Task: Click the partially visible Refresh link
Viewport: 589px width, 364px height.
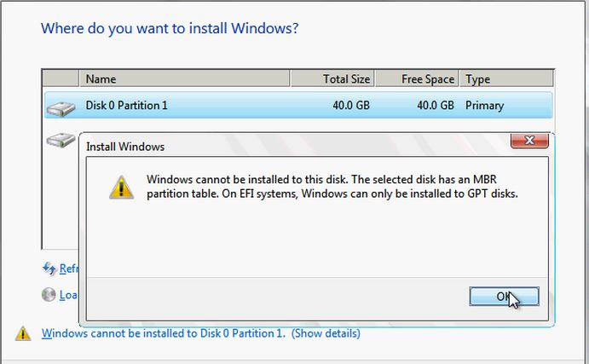Action: [68, 269]
